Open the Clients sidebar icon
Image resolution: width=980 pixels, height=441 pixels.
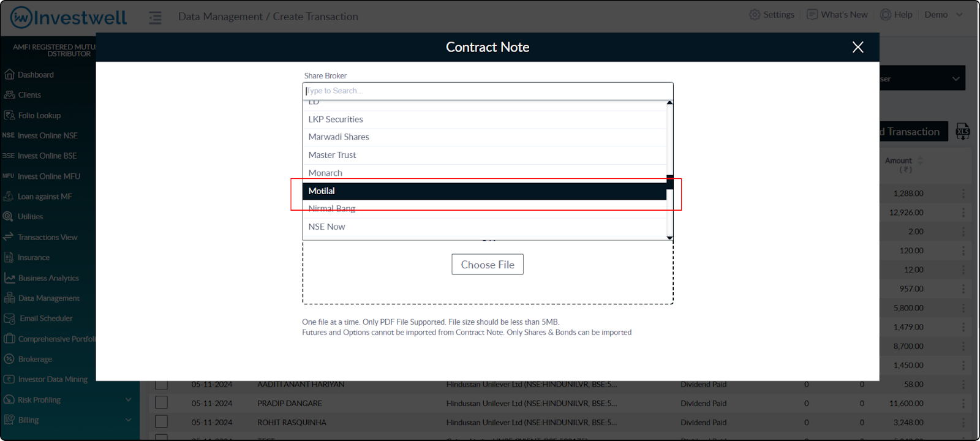point(9,95)
